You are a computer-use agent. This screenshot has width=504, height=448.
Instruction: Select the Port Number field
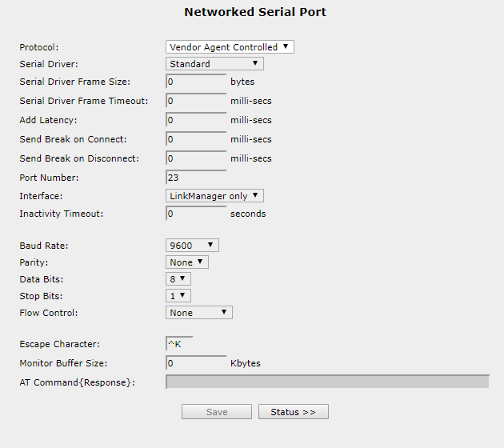point(196,178)
